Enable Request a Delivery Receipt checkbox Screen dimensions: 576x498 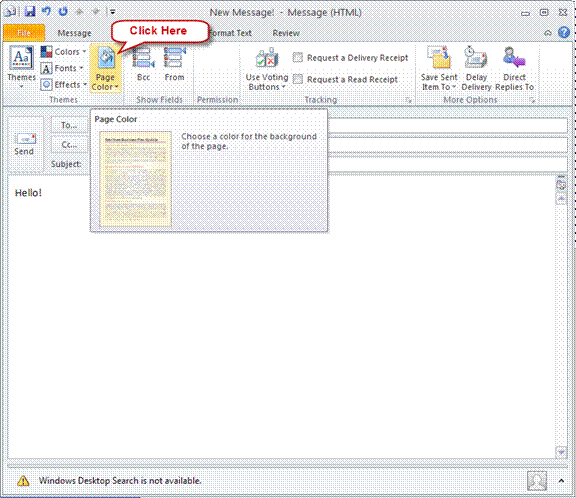[298, 57]
